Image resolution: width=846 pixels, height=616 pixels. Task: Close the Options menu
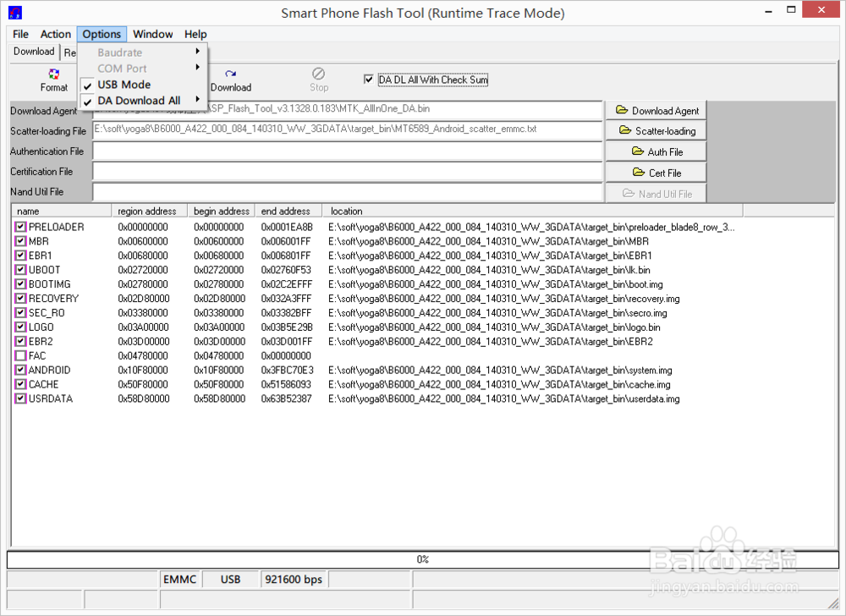(x=102, y=34)
